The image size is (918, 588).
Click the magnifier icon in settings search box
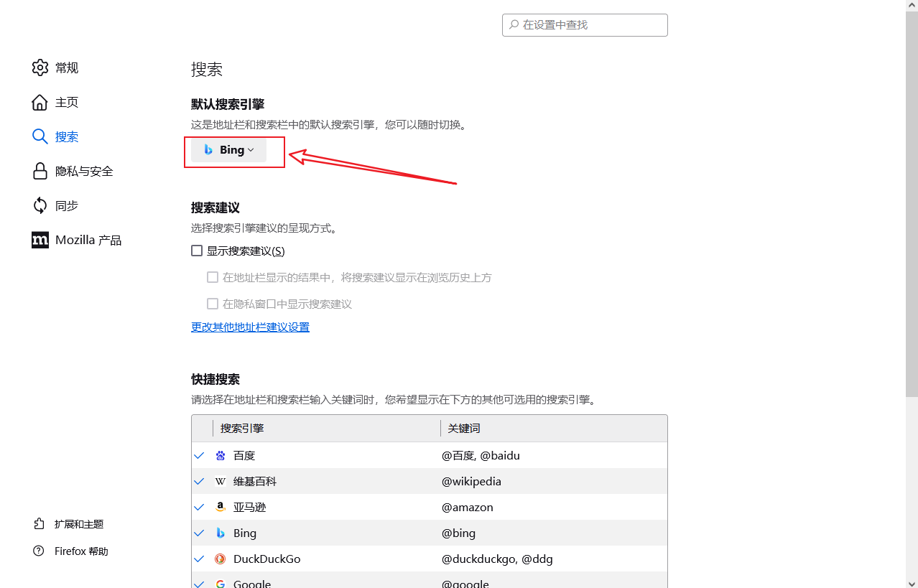514,24
